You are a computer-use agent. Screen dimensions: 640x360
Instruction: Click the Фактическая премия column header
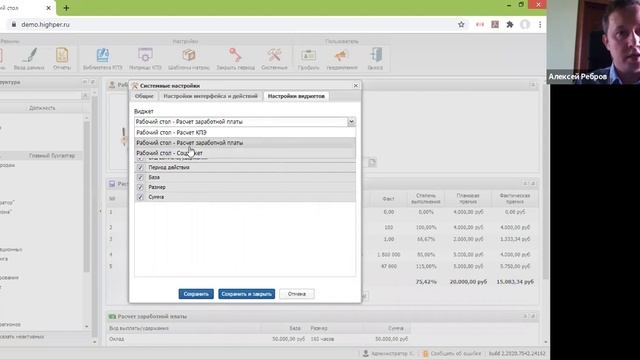[515, 199]
